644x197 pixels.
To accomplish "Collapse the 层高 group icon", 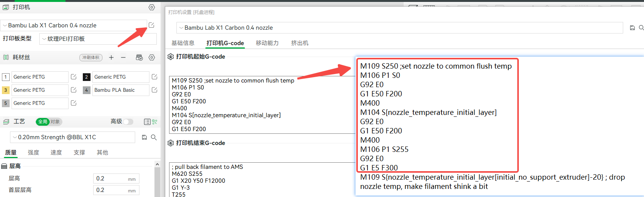I will click(x=4, y=166).
